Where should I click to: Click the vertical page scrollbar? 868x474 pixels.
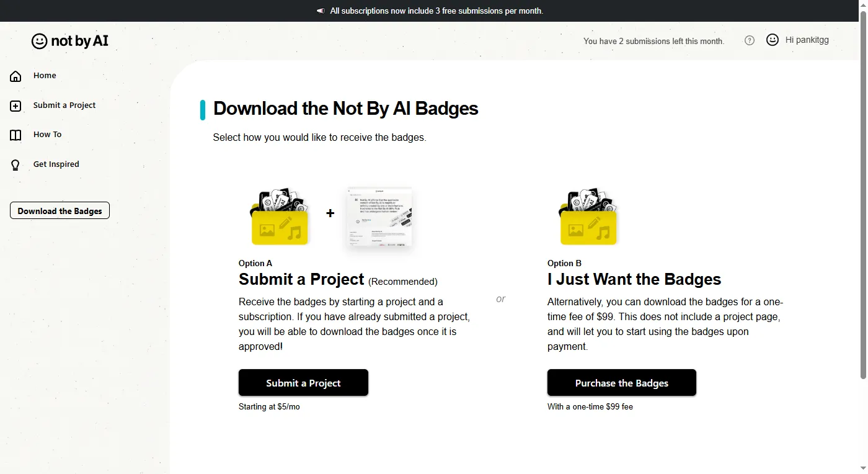click(863, 199)
